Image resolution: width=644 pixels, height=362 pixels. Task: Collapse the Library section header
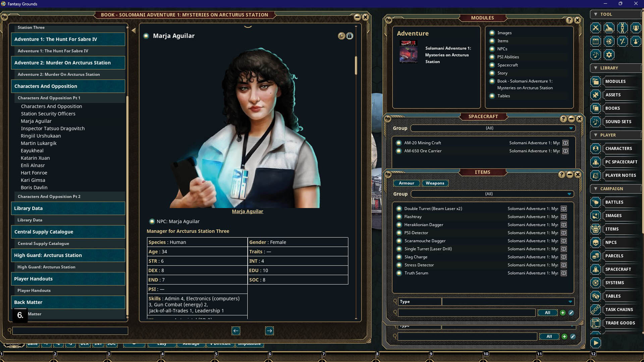point(596,68)
